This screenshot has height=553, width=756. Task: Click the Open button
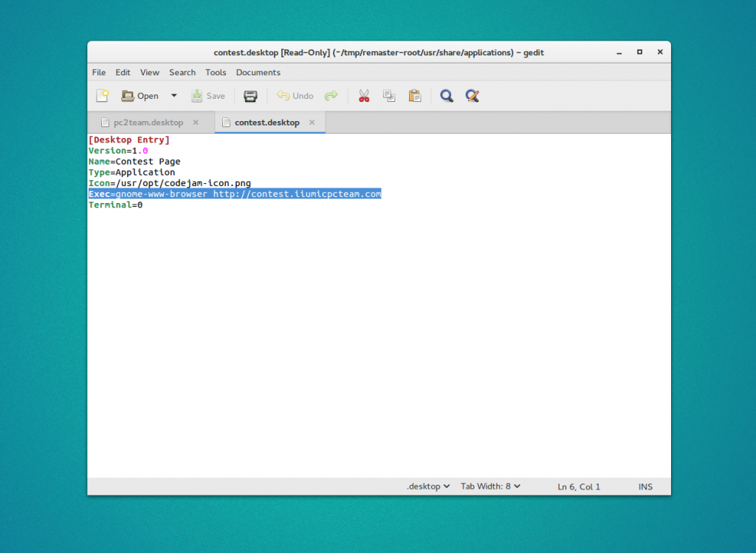(x=141, y=95)
